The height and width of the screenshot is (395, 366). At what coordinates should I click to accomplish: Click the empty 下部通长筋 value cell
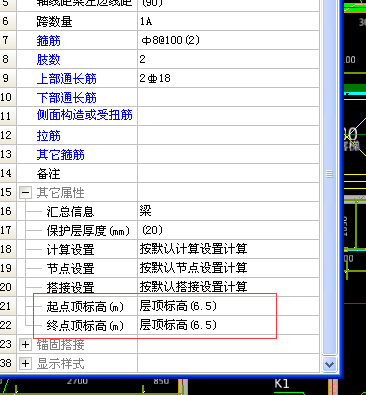[228, 98]
